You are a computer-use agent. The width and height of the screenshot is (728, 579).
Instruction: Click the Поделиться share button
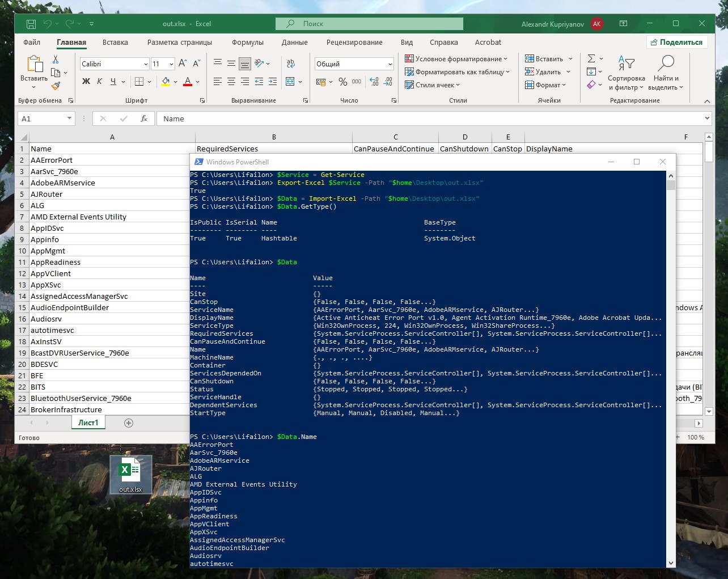coord(677,42)
